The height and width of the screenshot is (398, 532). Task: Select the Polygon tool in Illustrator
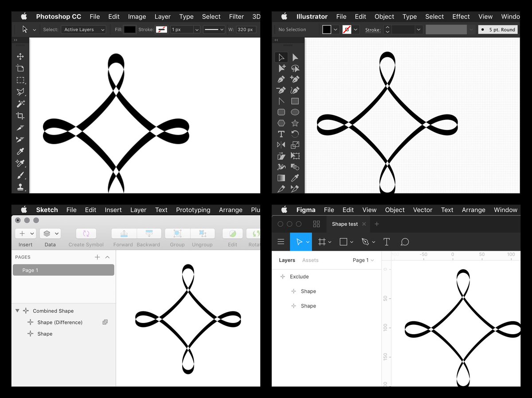click(281, 123)
